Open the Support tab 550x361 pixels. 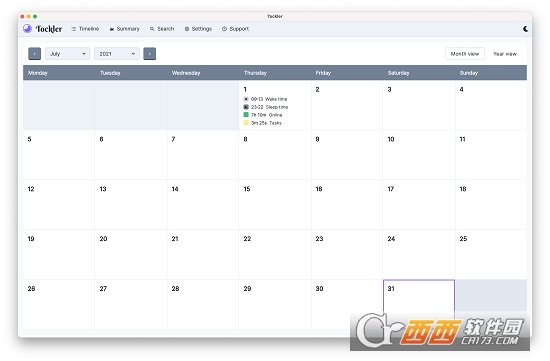[x=235, y=29]
